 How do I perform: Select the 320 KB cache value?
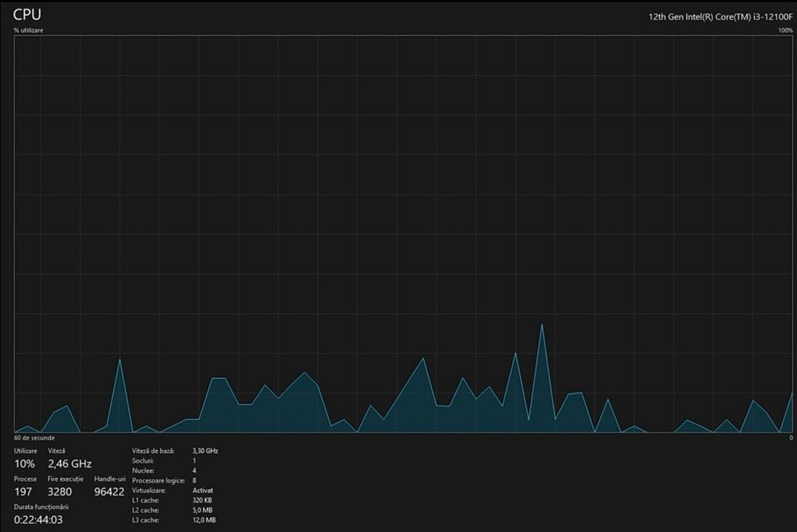click(202, 500)
